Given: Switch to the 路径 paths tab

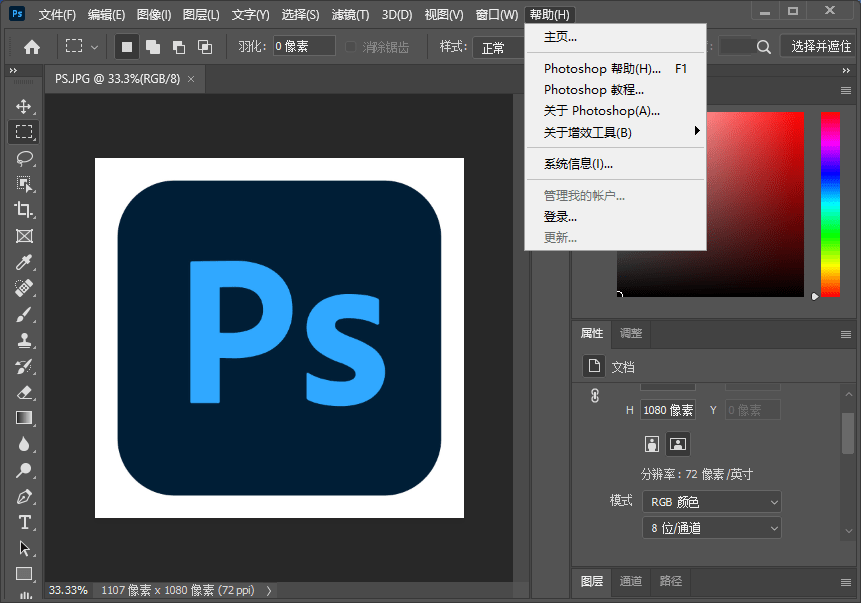Looking at the screenshot, I should 670,580.
